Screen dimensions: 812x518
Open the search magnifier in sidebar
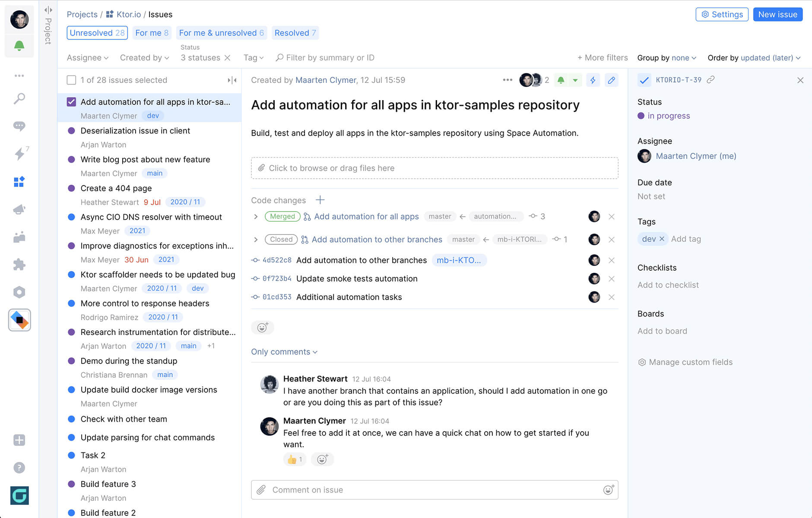pyautogui.click(x=19, y=99)
